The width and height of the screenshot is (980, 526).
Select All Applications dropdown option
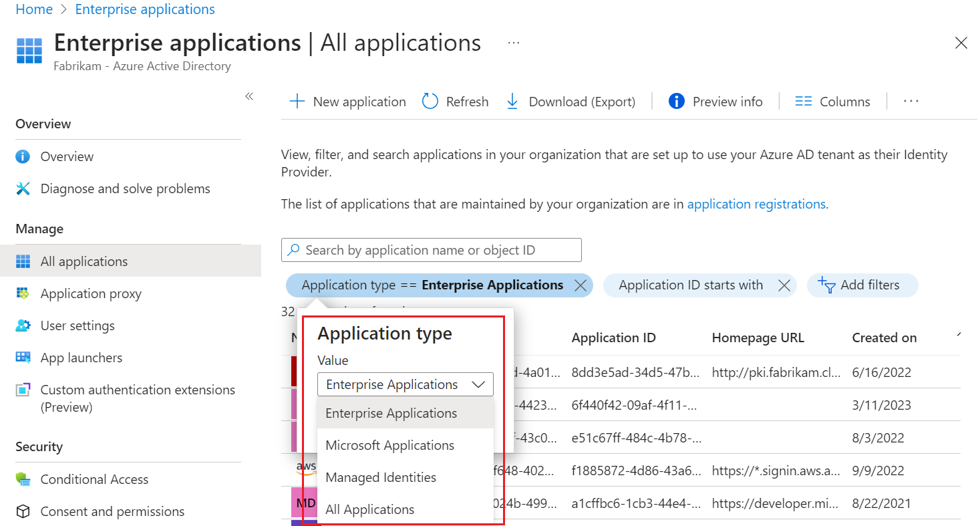coord(369,509)
